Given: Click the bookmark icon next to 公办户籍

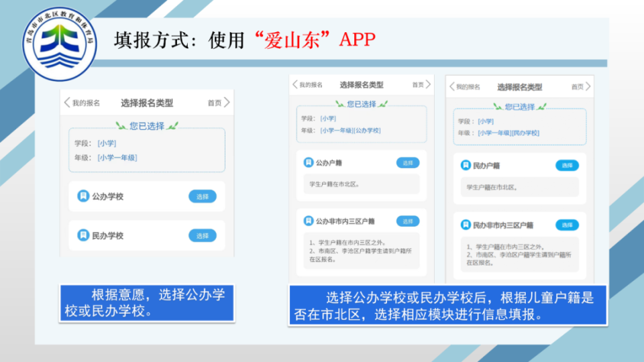Looking at the screenshot, I should click(308, 162).
